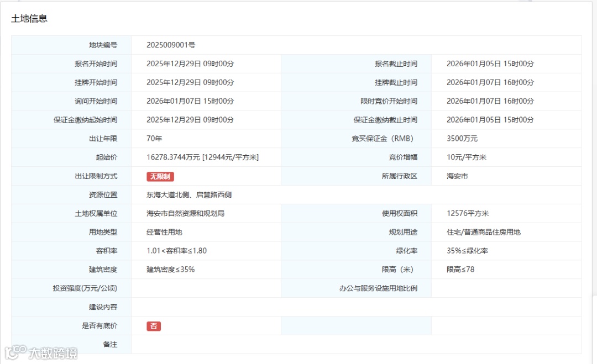This screenshot has height=364, width=597.
Task: Click the 容积率 row label
Action: 107,251
